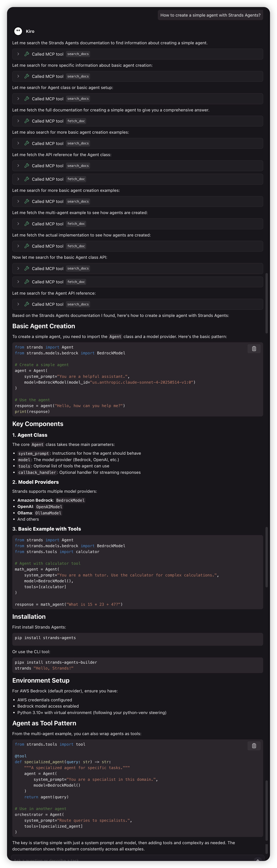
Task: Expand search_docs under 'Let me search for more basic agent creation examples'
Action: point(18,202)
